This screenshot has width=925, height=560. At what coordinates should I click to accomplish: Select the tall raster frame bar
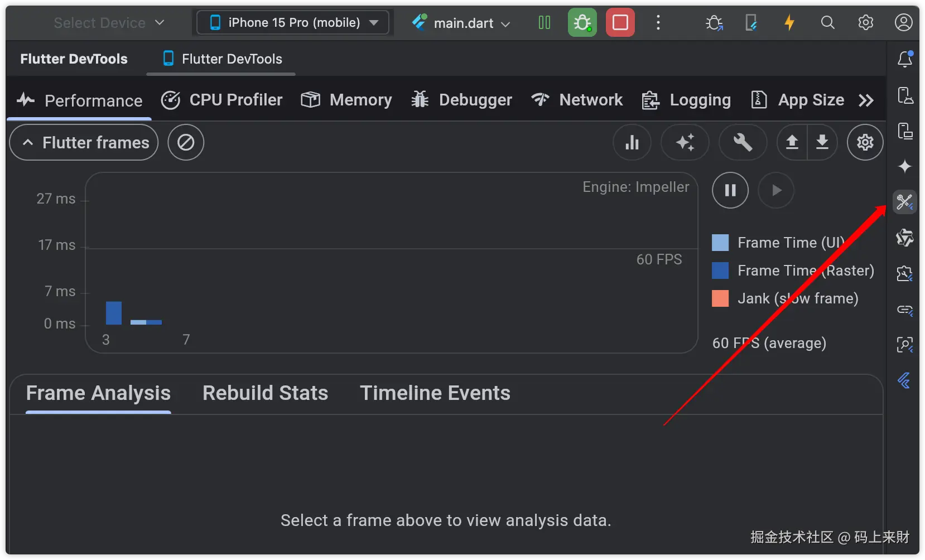[x=114, y=313]
